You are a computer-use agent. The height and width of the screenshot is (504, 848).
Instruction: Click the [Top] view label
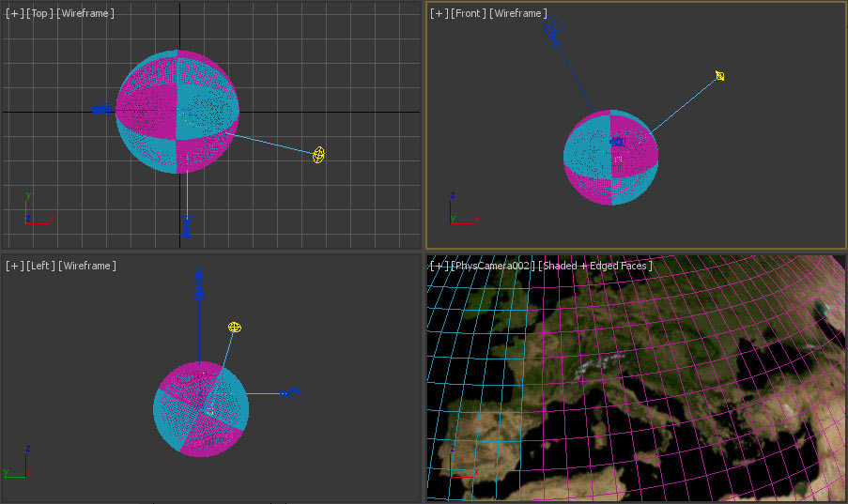pyautogui.click(x=40, y=14)
